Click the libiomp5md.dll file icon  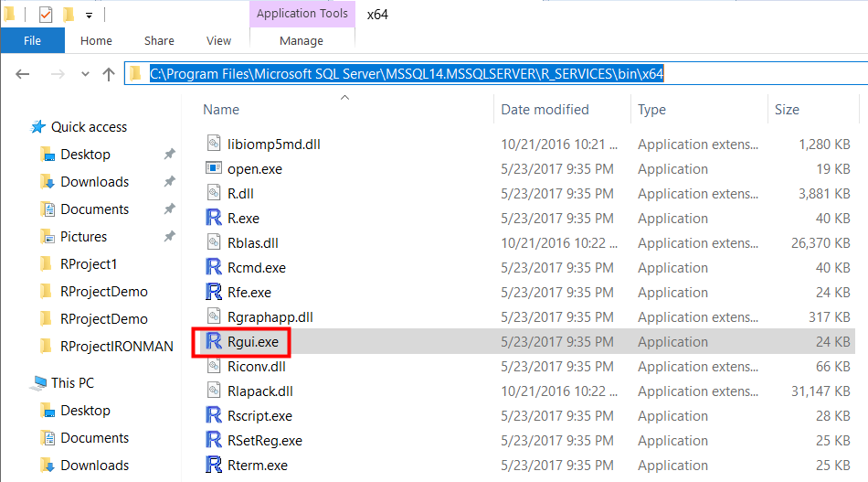pyautogui.click(x=214, y=144)
